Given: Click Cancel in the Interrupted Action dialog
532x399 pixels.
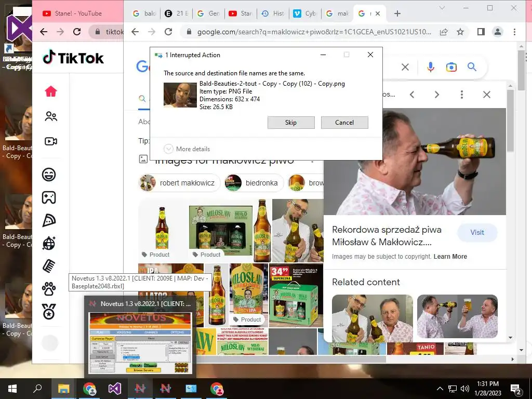Looking at the screenshot, I should click(344, 123).
